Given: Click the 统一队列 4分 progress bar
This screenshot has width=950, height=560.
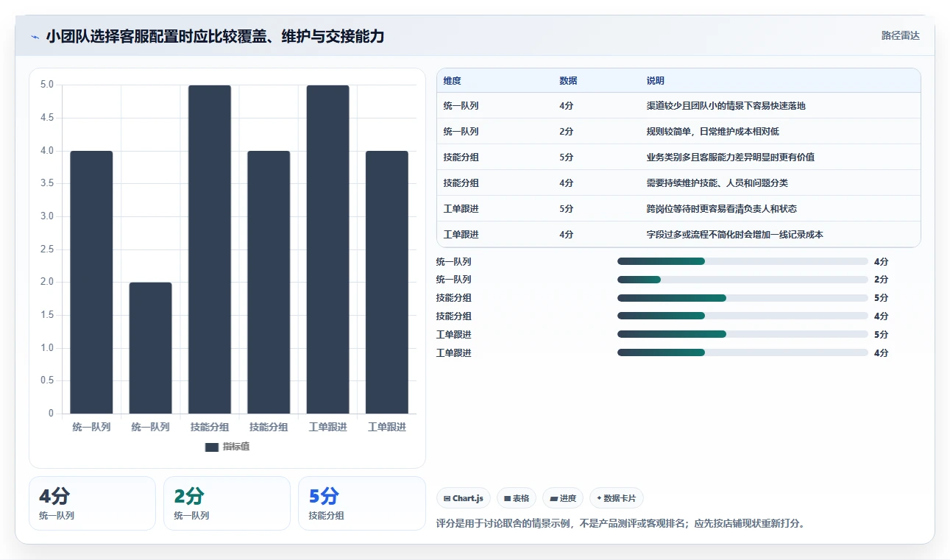Looking at the screenshot, I should click(743, 261).
